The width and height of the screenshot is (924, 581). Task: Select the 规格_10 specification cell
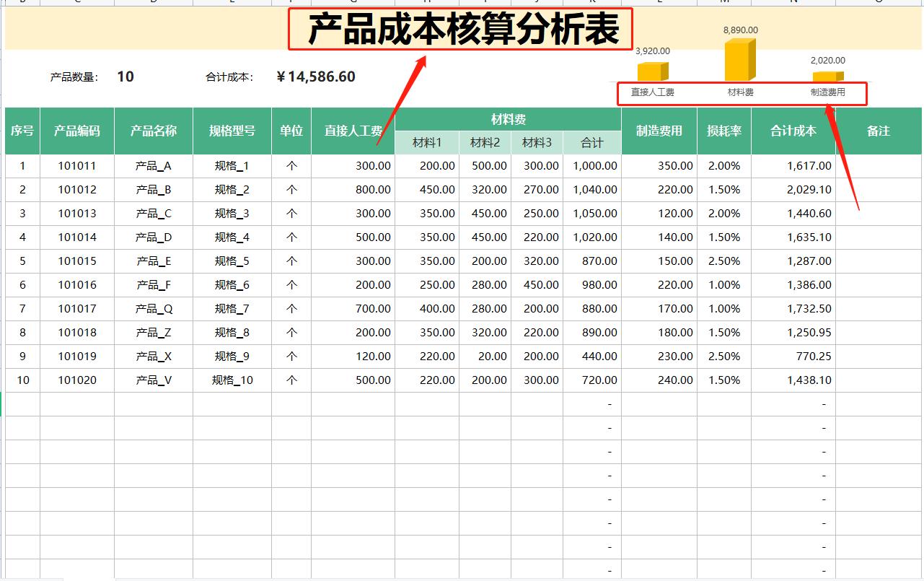[x=232, y=380]
